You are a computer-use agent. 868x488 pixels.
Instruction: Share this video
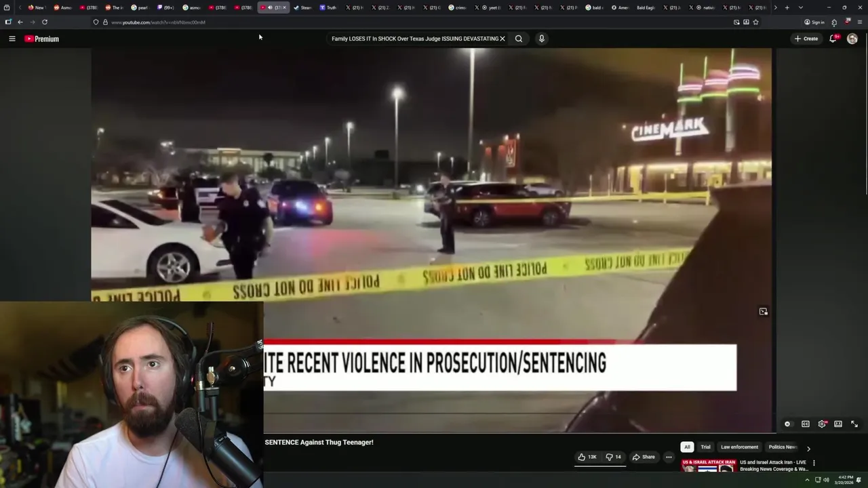click(644, 457)
